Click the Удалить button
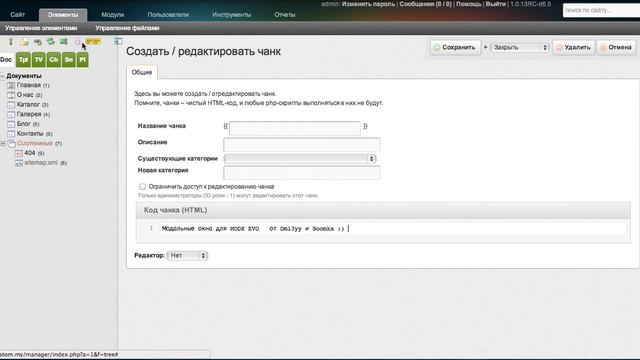The image size is (640, 360). (573, 47)
